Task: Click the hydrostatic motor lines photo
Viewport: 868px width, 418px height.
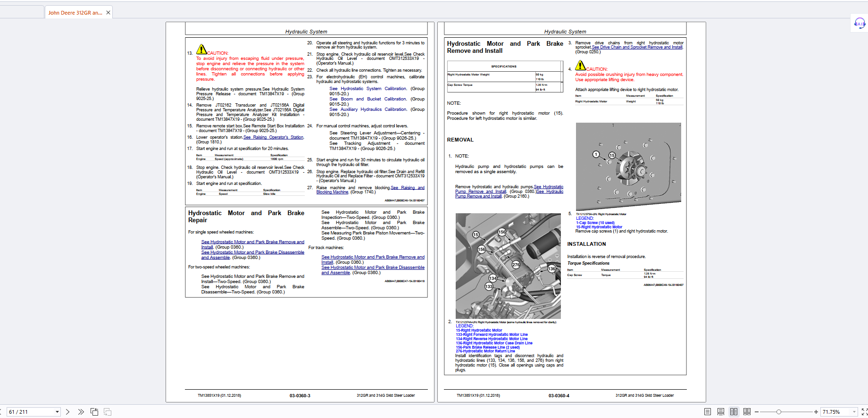Action: (508, 266)
